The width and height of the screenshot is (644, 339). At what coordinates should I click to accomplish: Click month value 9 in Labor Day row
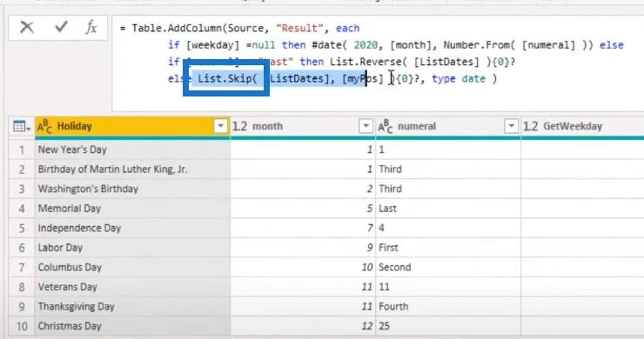click(x=303, y=248)
